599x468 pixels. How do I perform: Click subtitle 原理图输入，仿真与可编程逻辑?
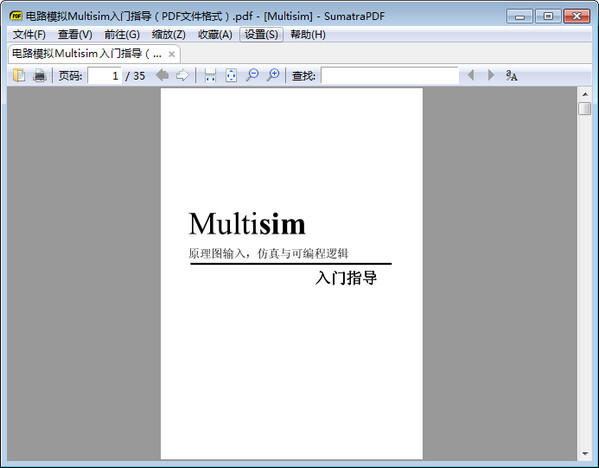(x=269, y=253)
